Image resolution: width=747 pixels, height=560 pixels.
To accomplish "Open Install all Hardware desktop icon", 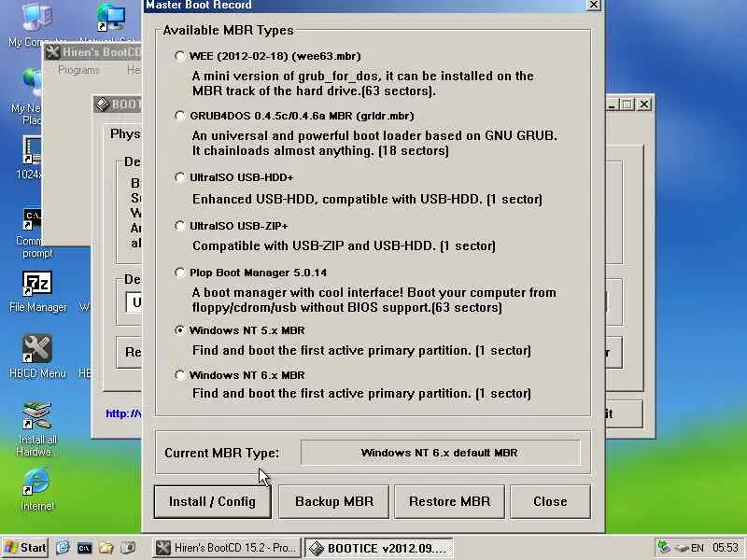I will 37,428.
